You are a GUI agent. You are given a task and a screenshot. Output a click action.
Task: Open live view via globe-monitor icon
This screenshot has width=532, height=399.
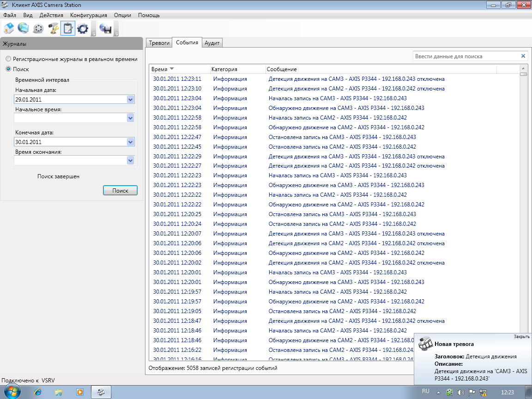point(23,28)
